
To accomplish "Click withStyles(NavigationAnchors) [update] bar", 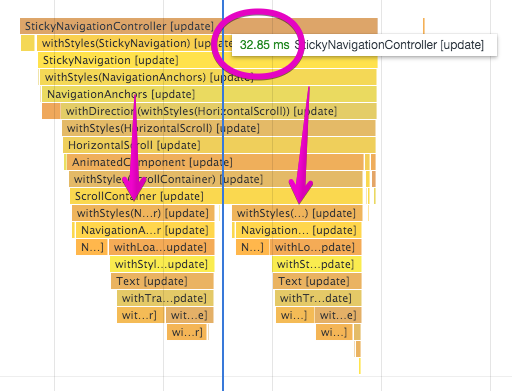I will click(208, 77).
